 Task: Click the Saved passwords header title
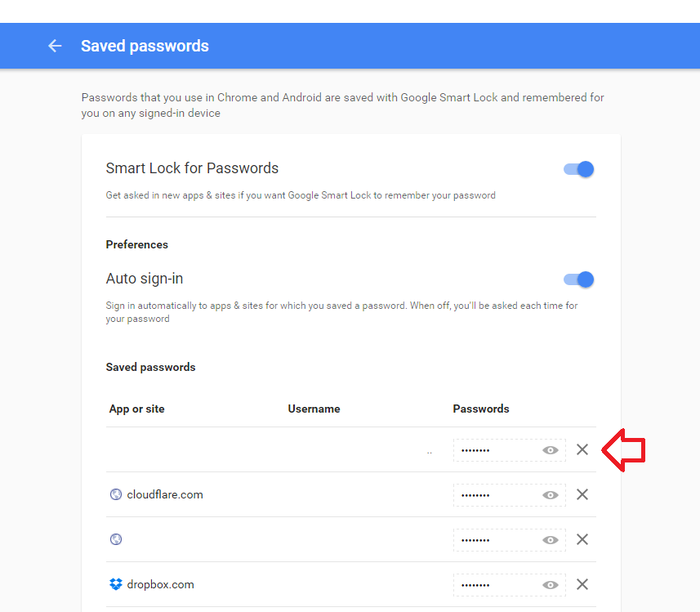click(x=145, y=46)
